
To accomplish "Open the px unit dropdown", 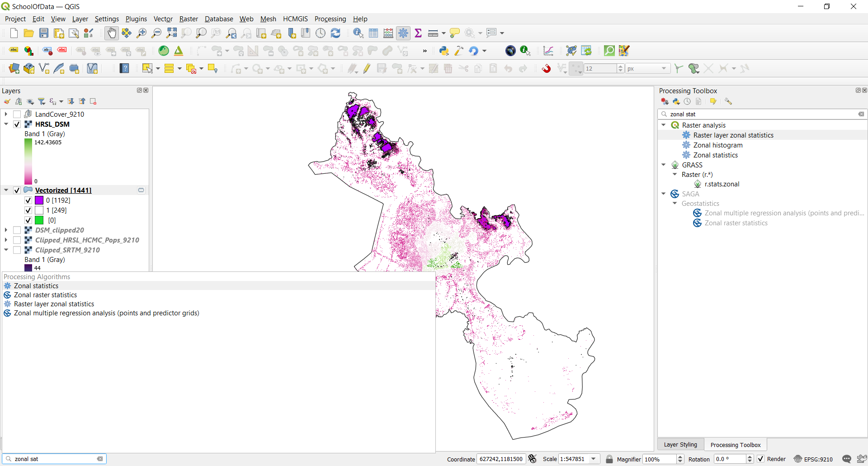I will pyautogui.click(x=647, y=69).
